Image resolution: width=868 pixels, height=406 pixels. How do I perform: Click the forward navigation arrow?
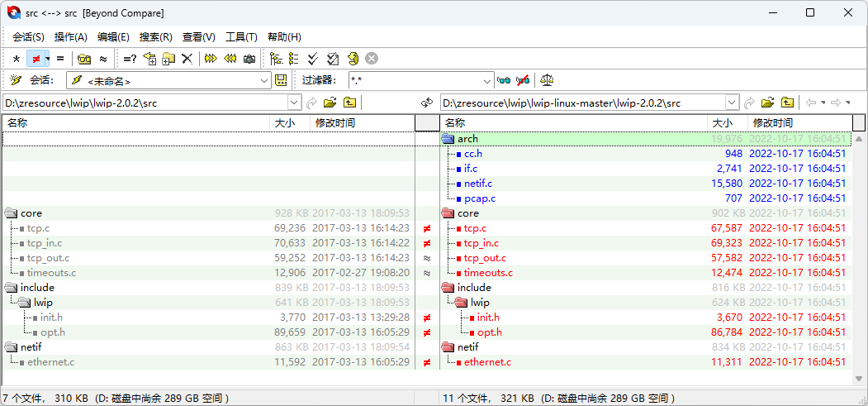click(x=837, y=103)
